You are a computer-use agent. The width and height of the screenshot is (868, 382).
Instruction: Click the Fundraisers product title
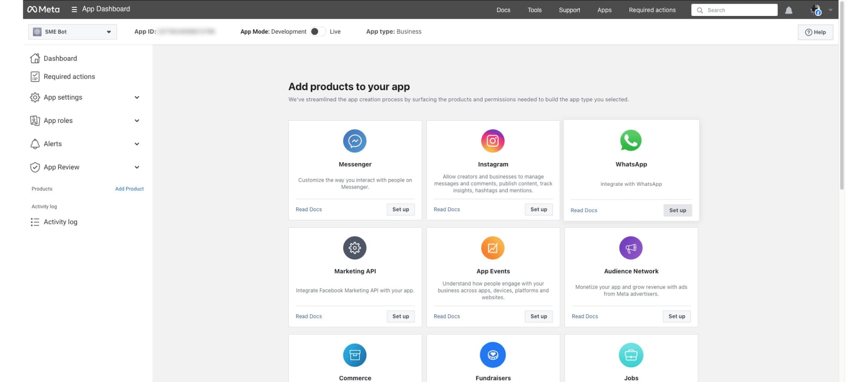(x=493, y=378)
